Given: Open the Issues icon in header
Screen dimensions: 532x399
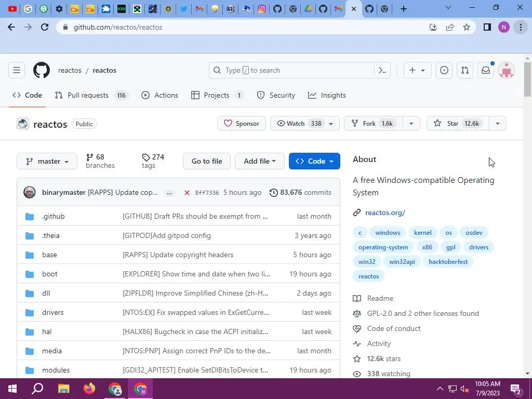Looking at the screenshot, I should click(x=444, y=70).
